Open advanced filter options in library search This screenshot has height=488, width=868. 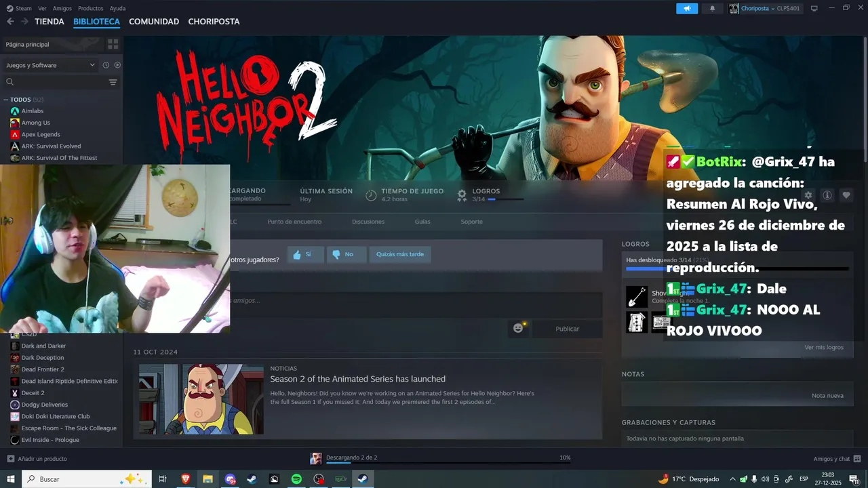coord(113,82)
